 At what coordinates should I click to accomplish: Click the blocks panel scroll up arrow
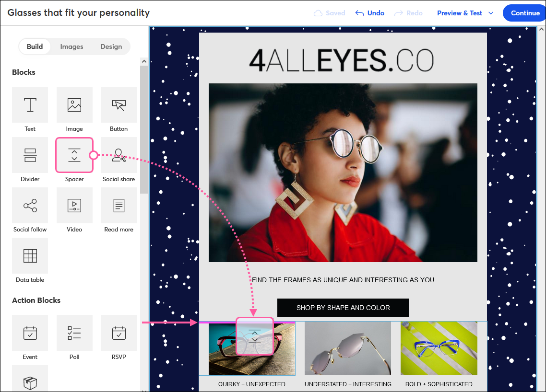[144, 61]
